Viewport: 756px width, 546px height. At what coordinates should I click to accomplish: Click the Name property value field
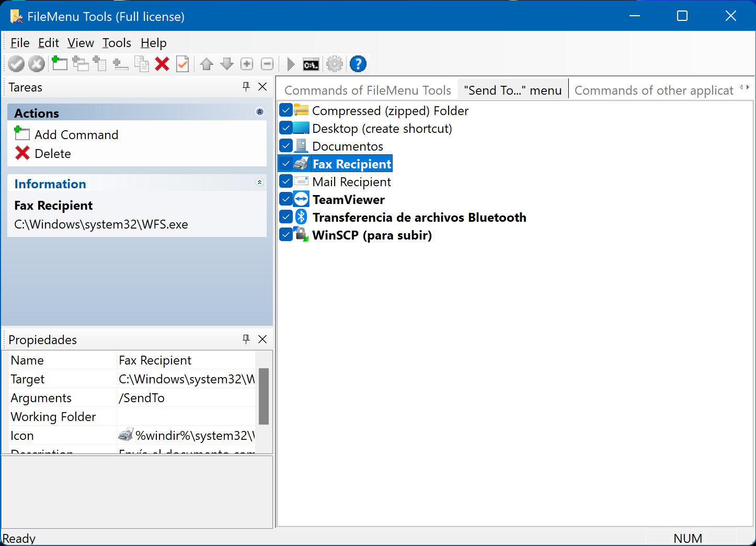pyautogui.click(x=187, y=360)
